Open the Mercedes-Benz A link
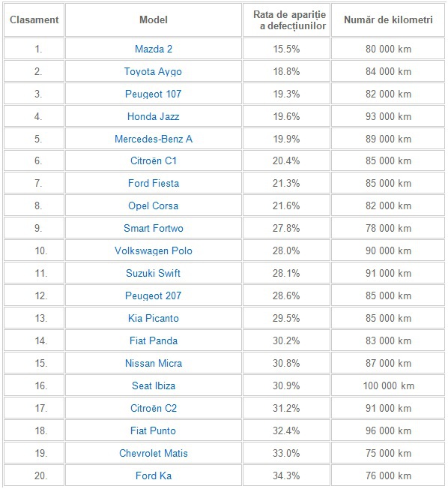Screen dimensions: 448x489 pos(154,139)
